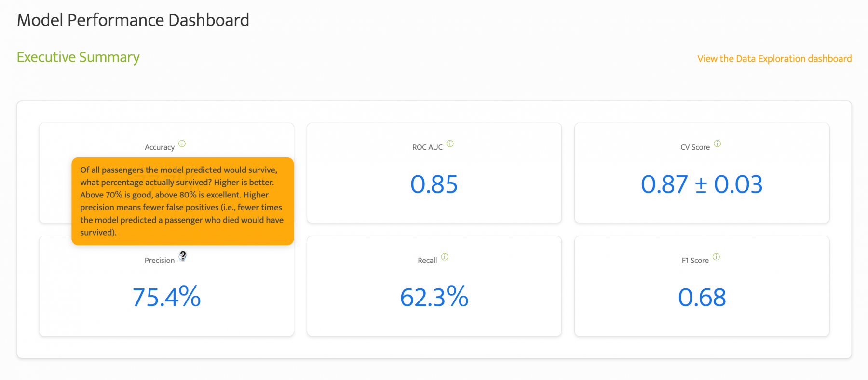868x380 pixels.
Task: Click the info icon next to ROC AUC
Action: click(x=450, y=144)
